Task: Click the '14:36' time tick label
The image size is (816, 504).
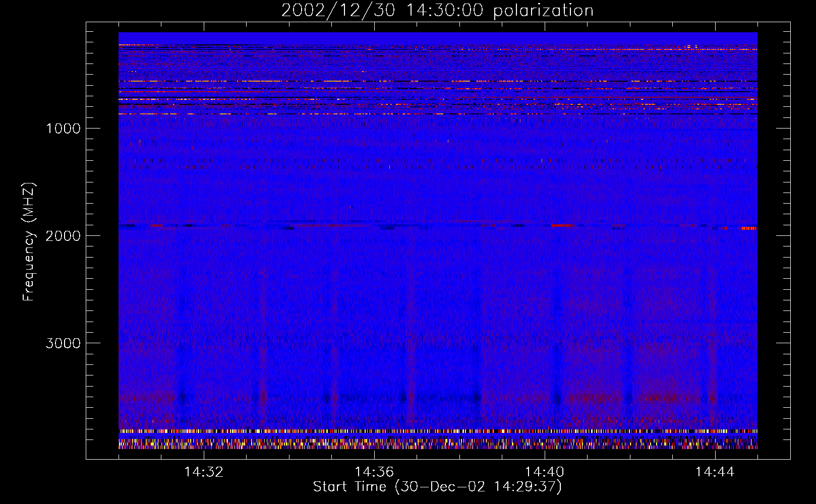Action: click(374, 472)
